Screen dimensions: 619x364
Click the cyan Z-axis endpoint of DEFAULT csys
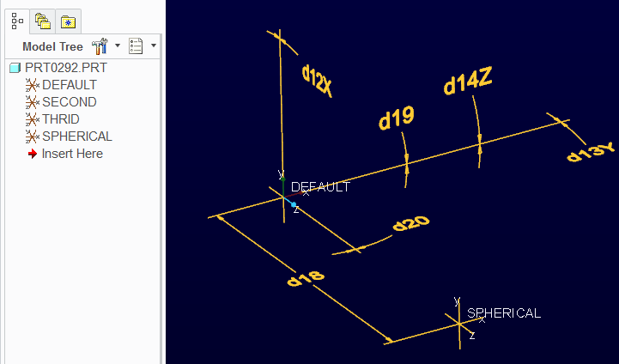(294, 204)
